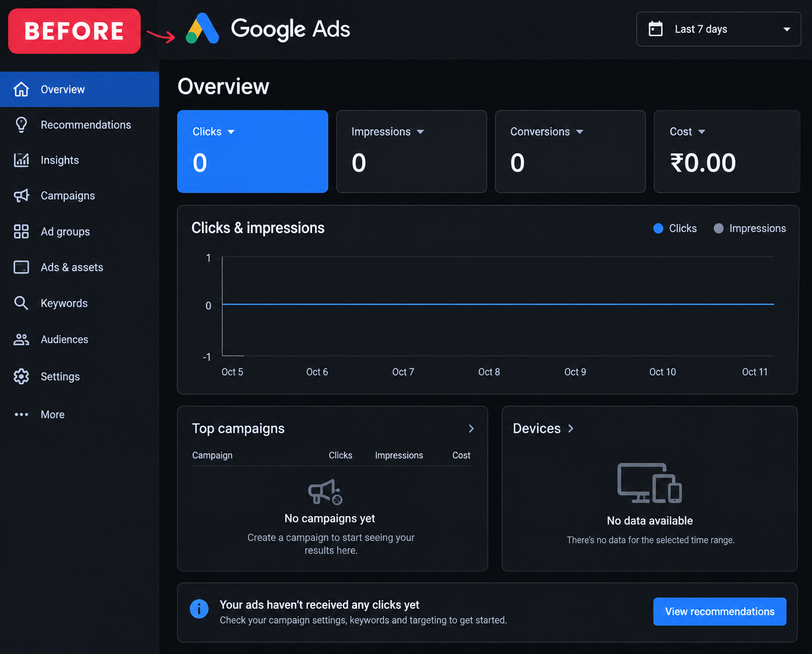Click the blue info icon in notice
Image resolution: width=812 pixels, height=654 pixels.
[x=199, y=609]
